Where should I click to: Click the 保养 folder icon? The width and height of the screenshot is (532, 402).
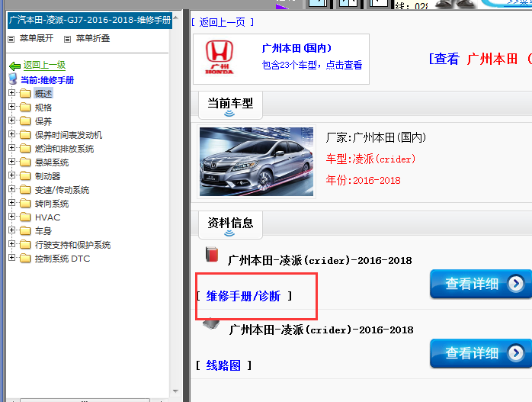(x=25, y=121)
